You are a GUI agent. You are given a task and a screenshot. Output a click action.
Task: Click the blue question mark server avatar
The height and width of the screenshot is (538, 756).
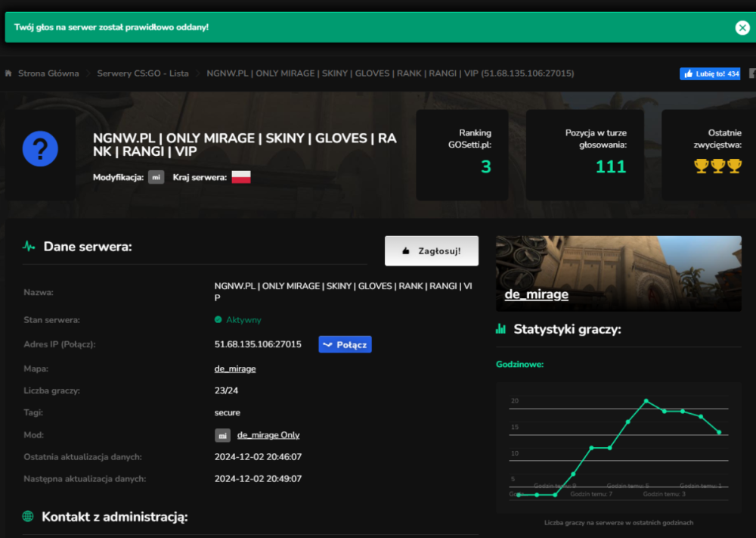40,148
